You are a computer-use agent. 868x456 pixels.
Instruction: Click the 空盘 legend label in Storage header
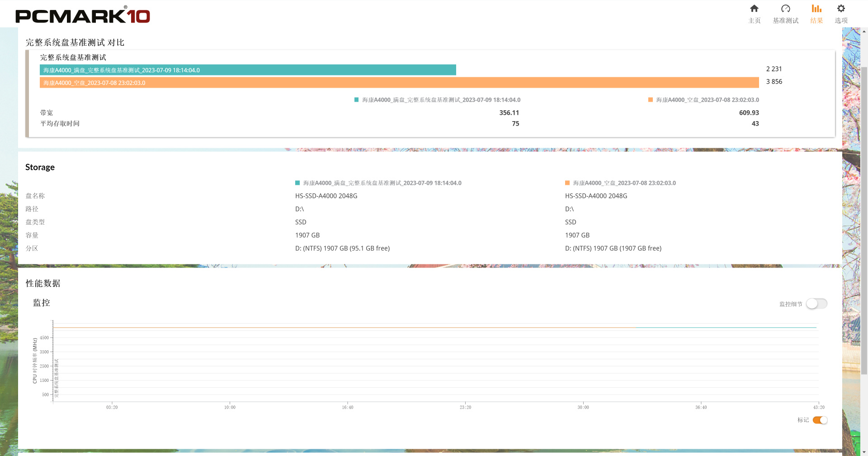click(624, 183)
